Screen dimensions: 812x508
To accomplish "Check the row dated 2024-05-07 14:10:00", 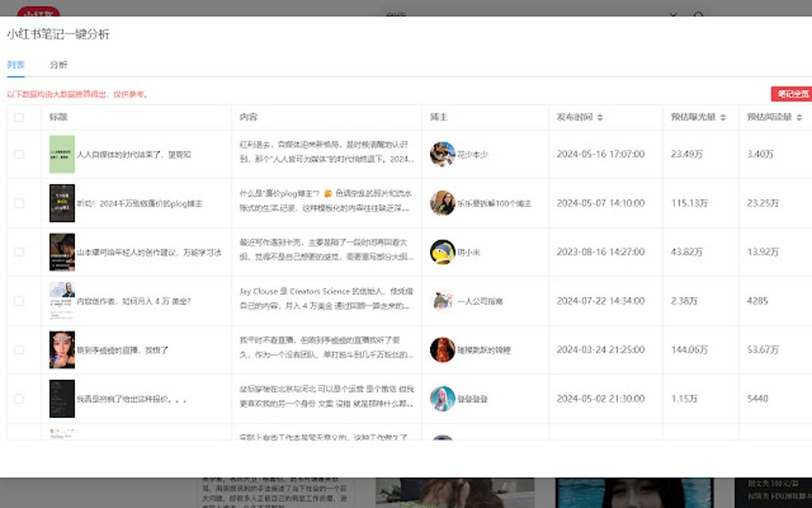I will [x=19, y=203].
